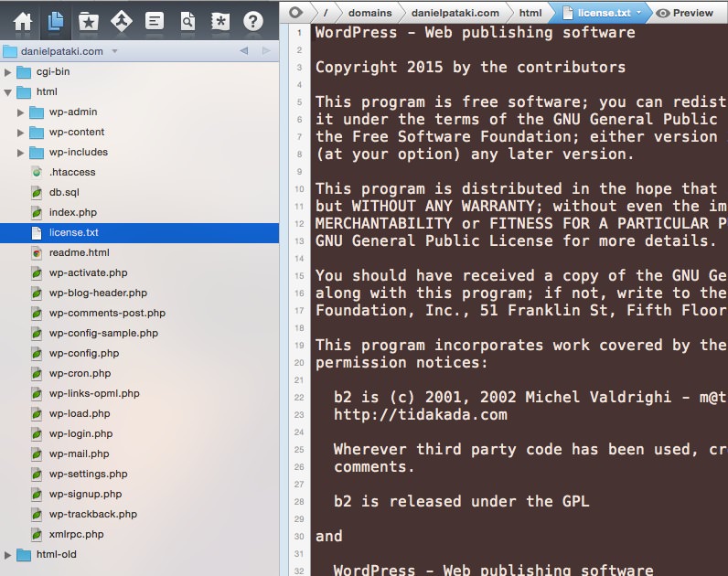Screen dimensions: 728x576
Task: Place cursor on 'http://tidakada.com' line
Action: click(420, 414)
